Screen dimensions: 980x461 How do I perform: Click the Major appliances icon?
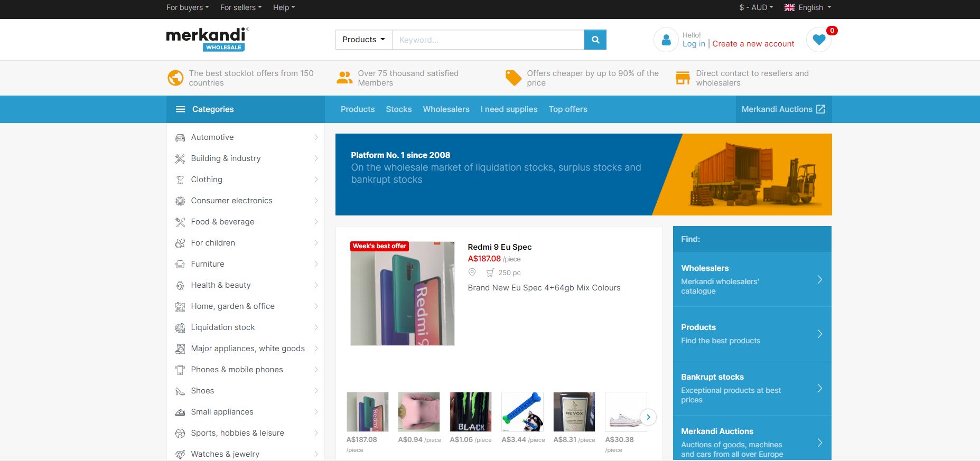point(180,349)
